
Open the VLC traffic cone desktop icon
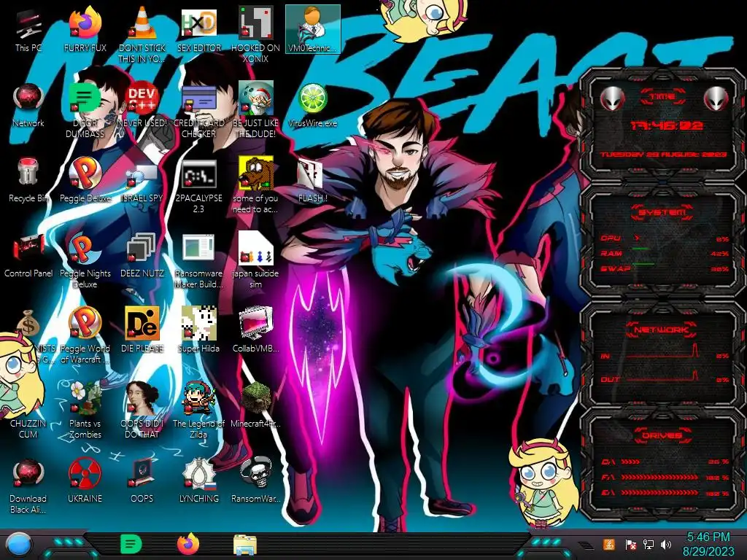tap(142, 23)
